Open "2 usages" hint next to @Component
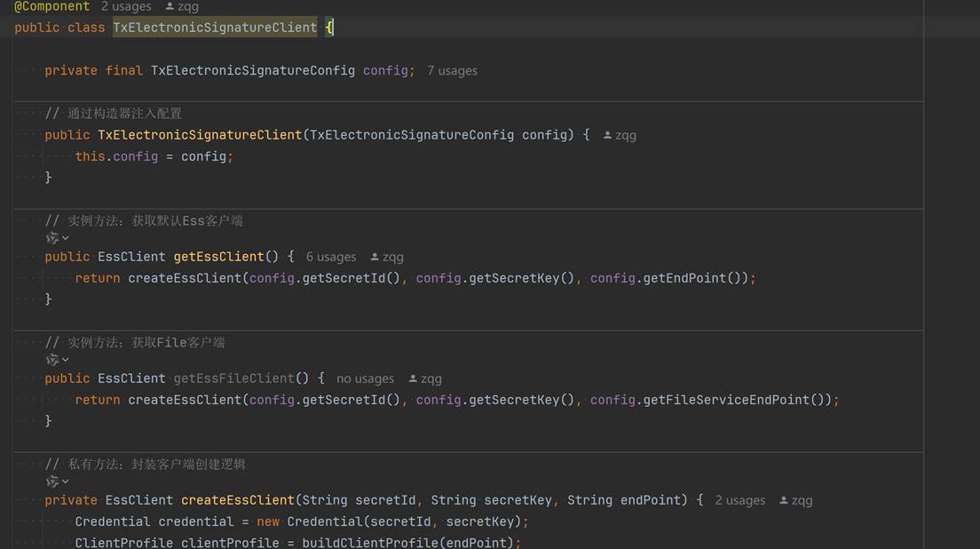Screen dimensions: 980x549 point(126,6)
